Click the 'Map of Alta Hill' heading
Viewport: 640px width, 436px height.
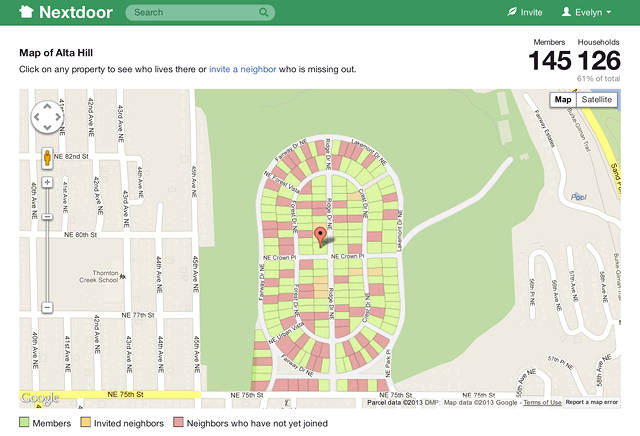tap(56, 53)
